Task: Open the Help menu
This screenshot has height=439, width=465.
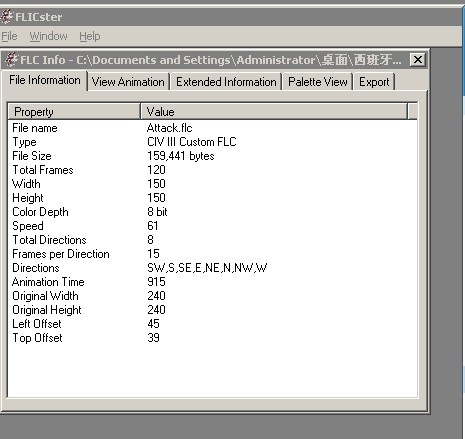Action: coord(90,36)
